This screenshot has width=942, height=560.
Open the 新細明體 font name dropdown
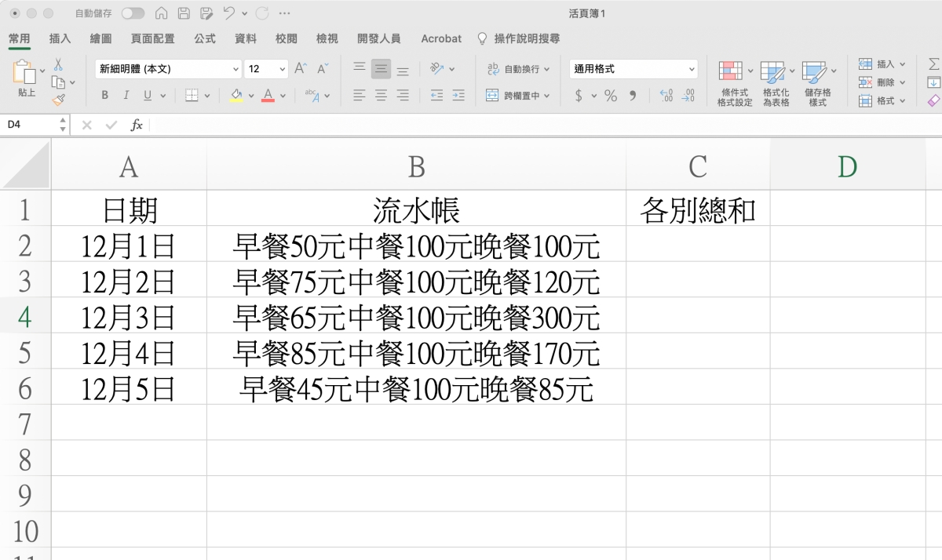(168, 69)
